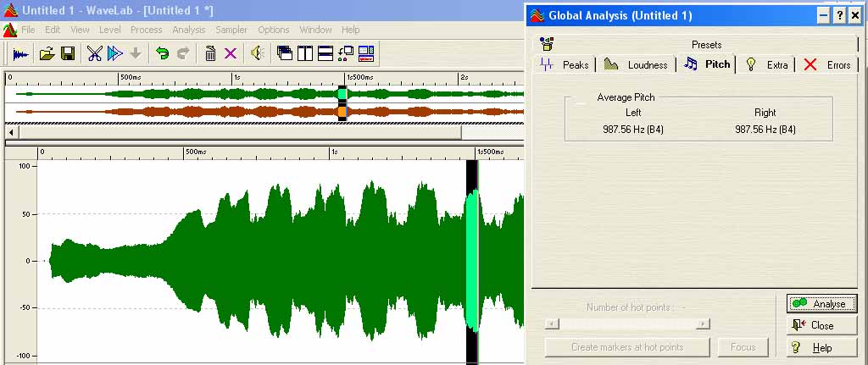The width and height of the screenshot is (868, 365).
Task: Select the Peaks tab
Action: coord(565,64)
